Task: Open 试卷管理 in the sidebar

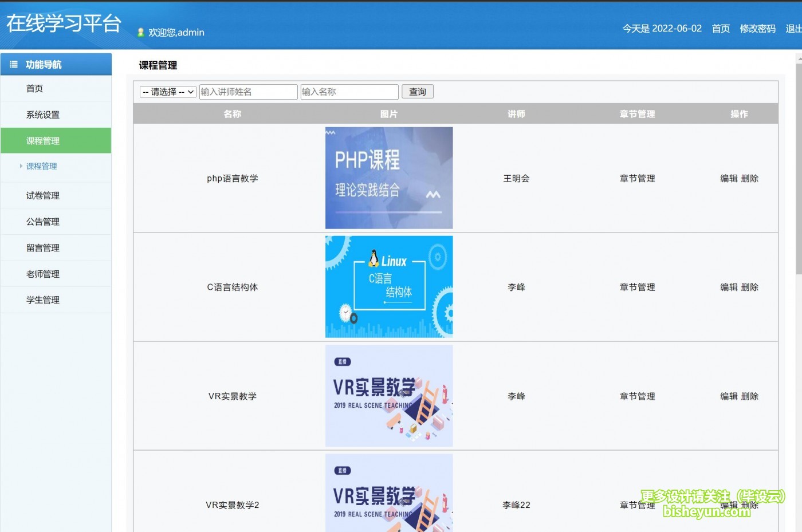Action: click(x=56, y=196)
